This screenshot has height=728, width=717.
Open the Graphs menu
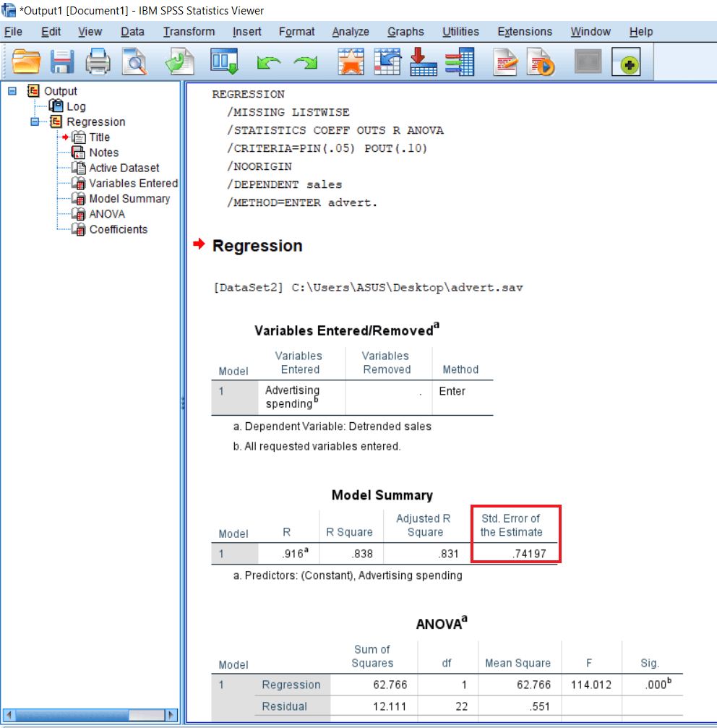pos(405,32)
